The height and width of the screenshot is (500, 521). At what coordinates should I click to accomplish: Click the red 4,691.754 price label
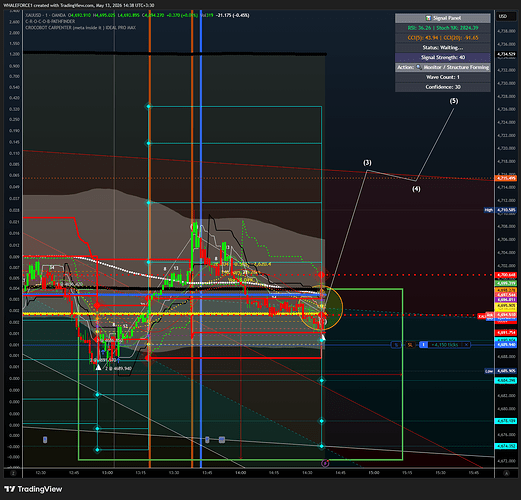506,333
